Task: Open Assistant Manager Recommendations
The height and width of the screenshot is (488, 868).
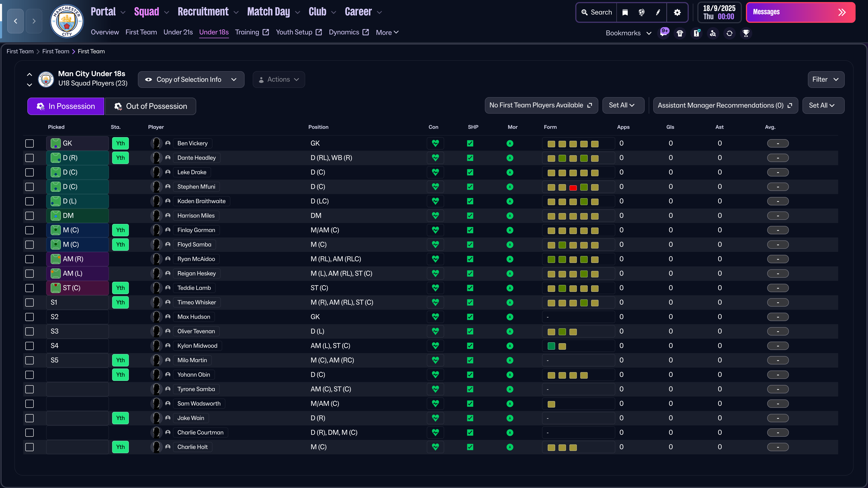Action: 725,106
